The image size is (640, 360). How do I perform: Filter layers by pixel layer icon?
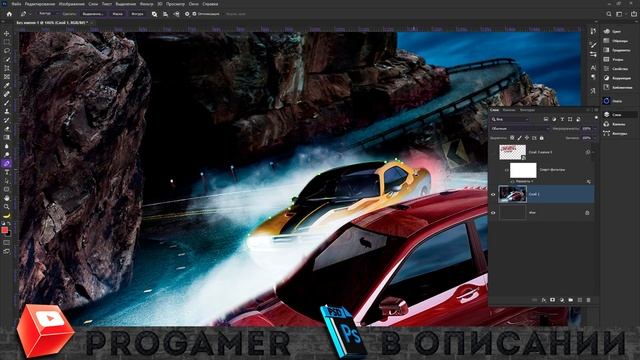tap(546, 119)
